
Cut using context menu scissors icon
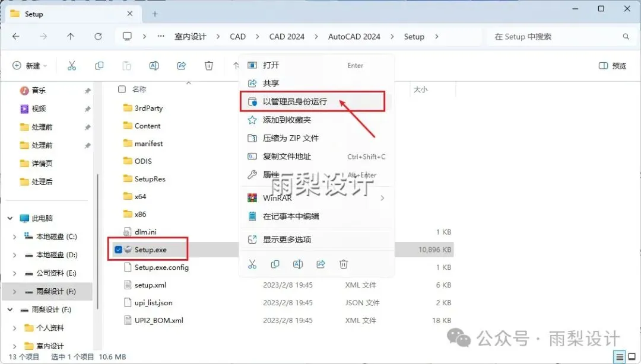pyautogui.click(x=252, y=264)
